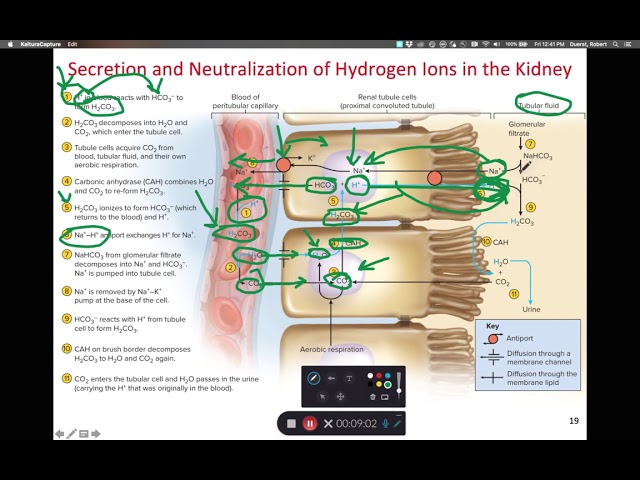Viewport: 640px width, 480px height.
Task: Open volume control in menu bar
Action: click(496, 44)
